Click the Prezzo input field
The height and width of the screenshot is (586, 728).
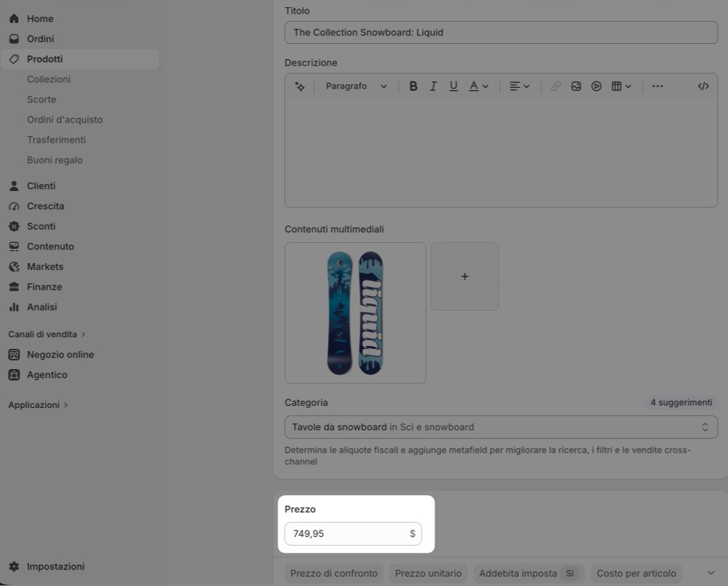point(353,533)
